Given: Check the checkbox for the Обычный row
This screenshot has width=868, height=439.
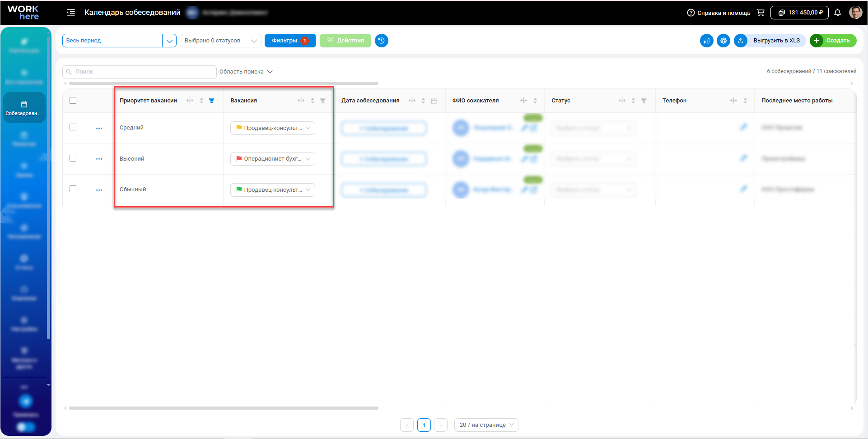Looking at the screenshot, I should tap(73, 189).
